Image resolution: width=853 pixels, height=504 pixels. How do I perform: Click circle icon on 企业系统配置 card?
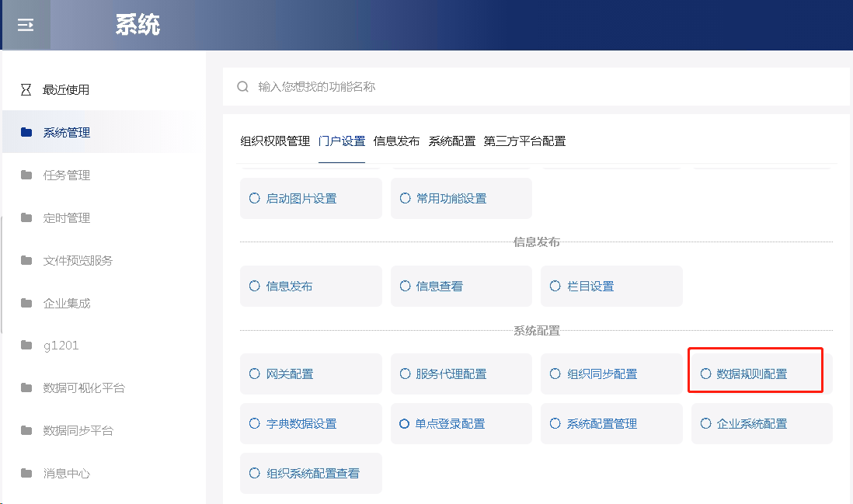coord(705,423)
